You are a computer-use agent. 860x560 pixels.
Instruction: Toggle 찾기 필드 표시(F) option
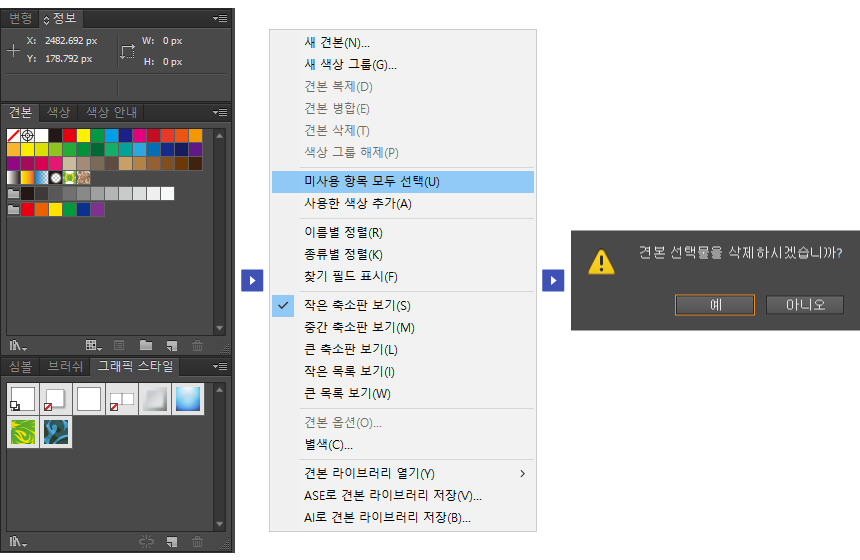click(x=403, y=276)
